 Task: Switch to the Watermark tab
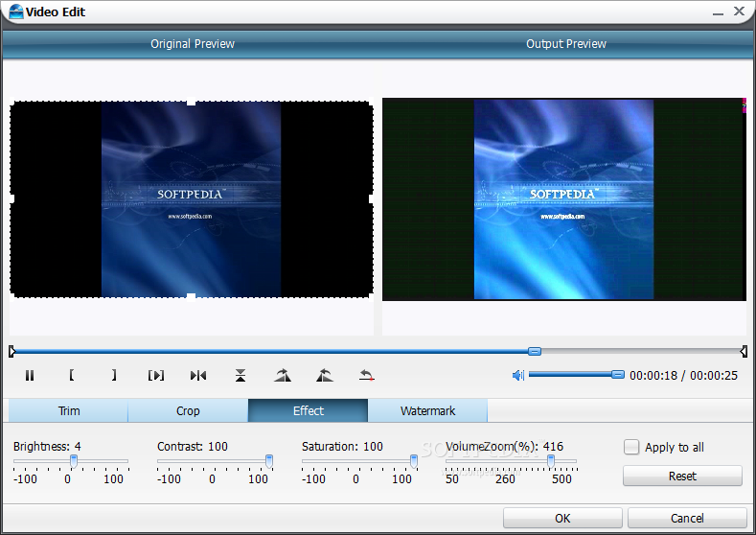[427, 410]
